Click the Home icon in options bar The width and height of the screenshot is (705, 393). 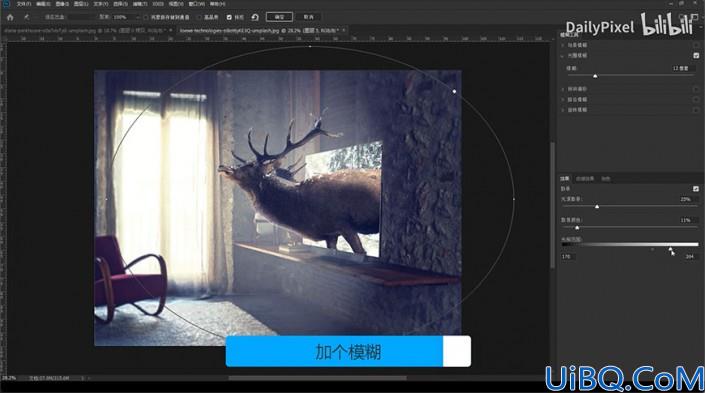click(x=10, y=17)
